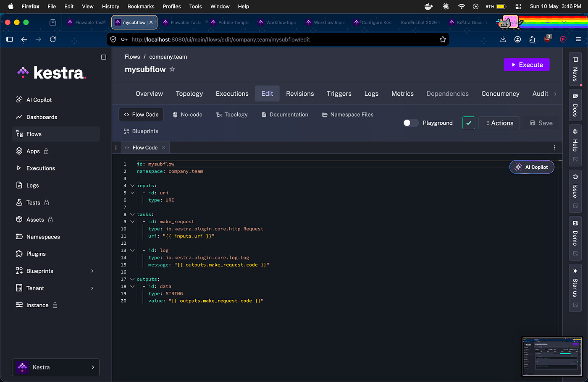Viewport: 588px width, 382px height.
Task: Open the News side panel
Action: (x=575, y=69)
